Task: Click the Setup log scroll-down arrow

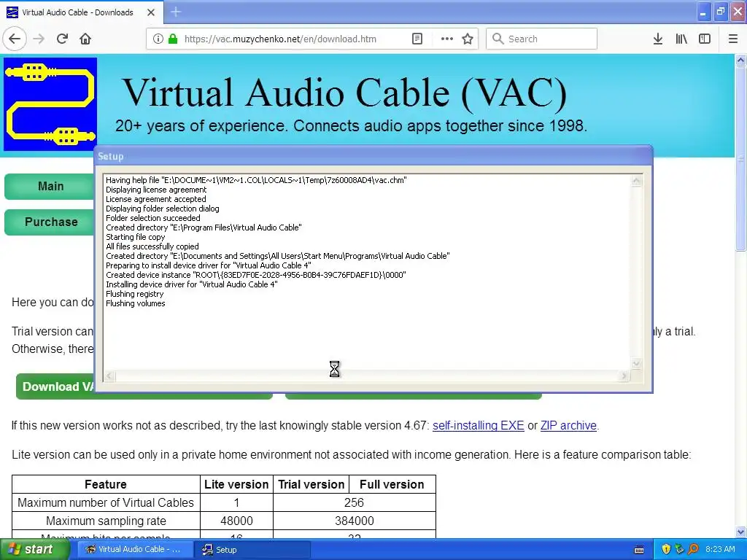Action: pos(636,364)
